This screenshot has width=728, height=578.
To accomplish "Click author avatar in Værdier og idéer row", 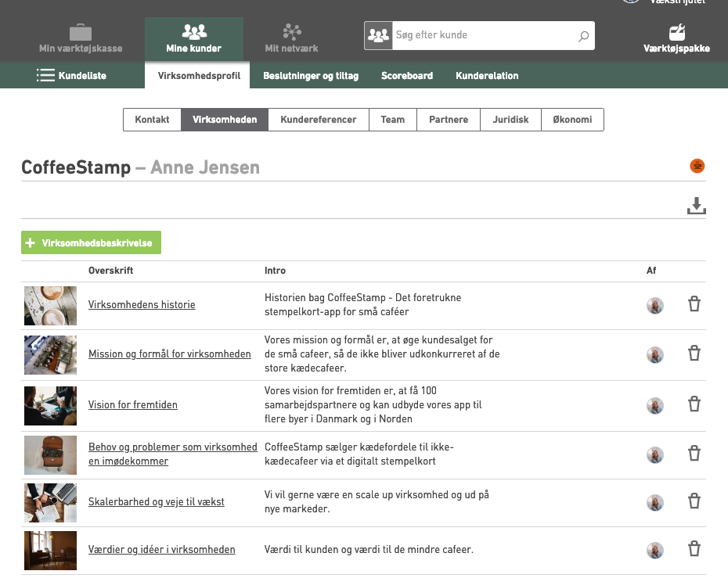I will click(x=655, y=551).
